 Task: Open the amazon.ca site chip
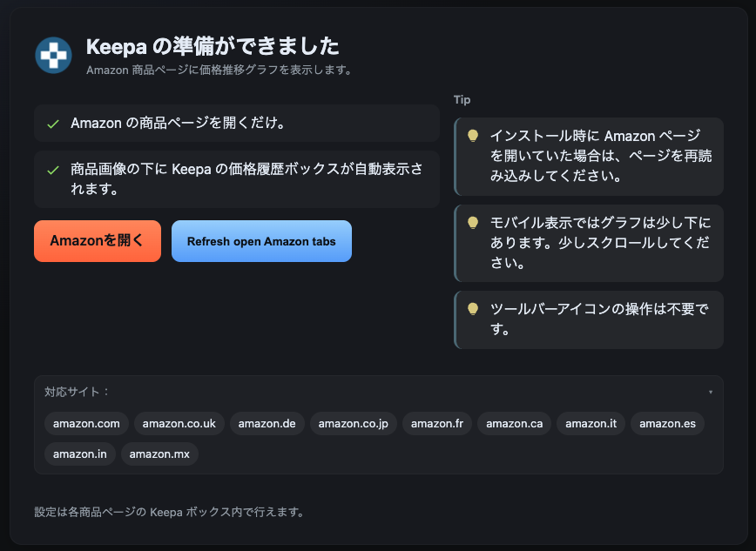click(x=514, y=424)
